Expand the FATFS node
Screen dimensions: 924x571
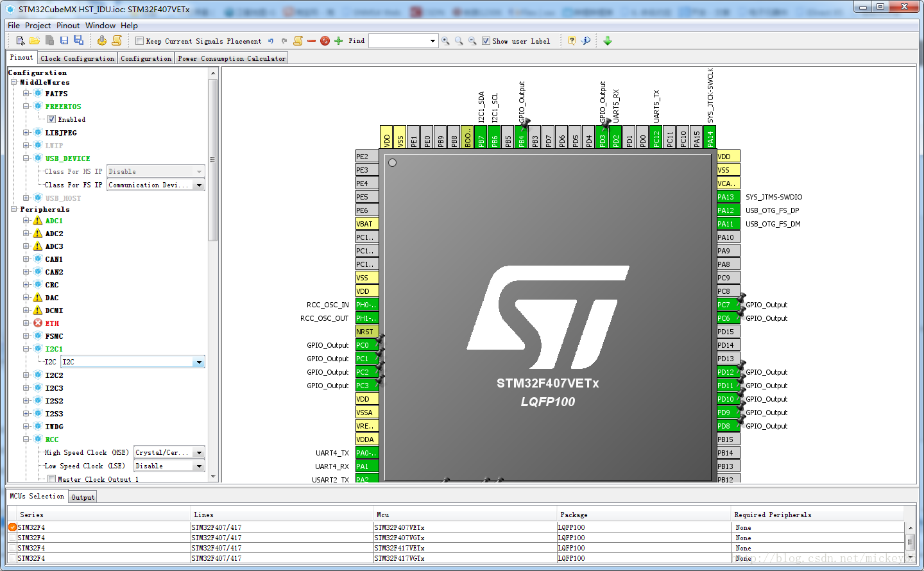26,94
